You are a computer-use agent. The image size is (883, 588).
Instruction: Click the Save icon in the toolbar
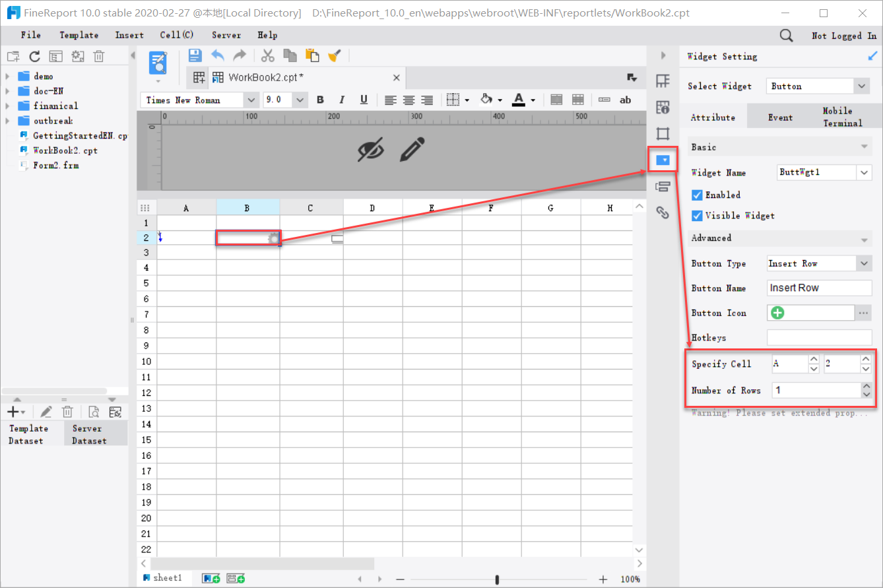coord(195,55)
